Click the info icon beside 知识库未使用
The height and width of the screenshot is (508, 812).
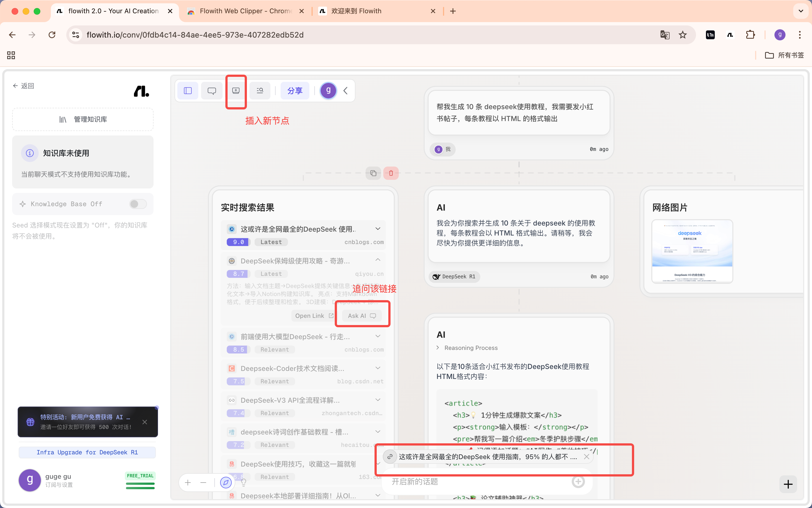(x=30, y=154)
